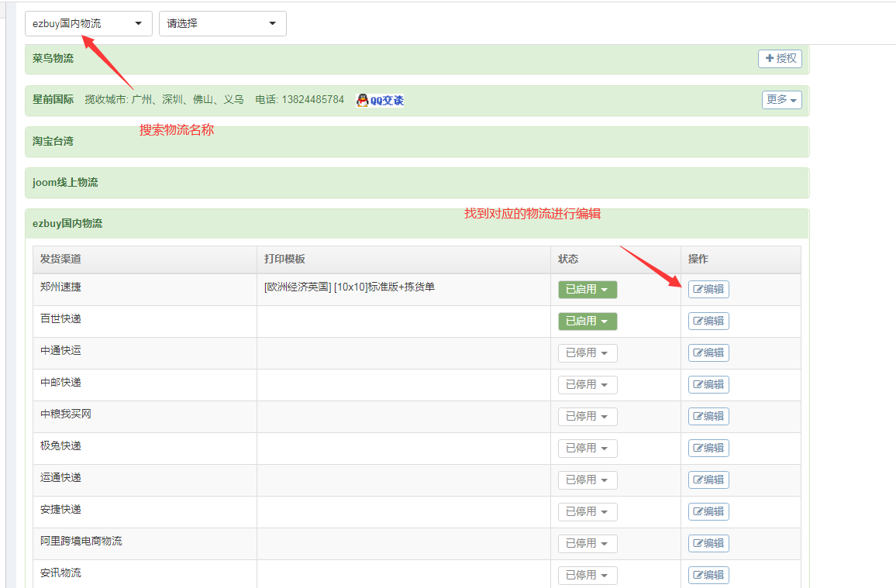Click 授权 button for 菜鸟物流
The height and width of the screenshot is (588, 896).
coord(780,58)
